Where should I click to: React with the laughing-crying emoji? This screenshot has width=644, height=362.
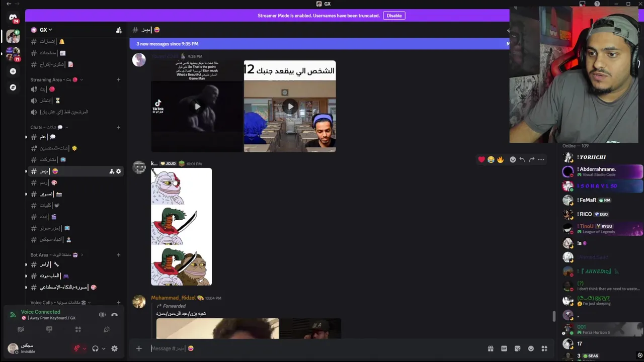tap(491, 159)
